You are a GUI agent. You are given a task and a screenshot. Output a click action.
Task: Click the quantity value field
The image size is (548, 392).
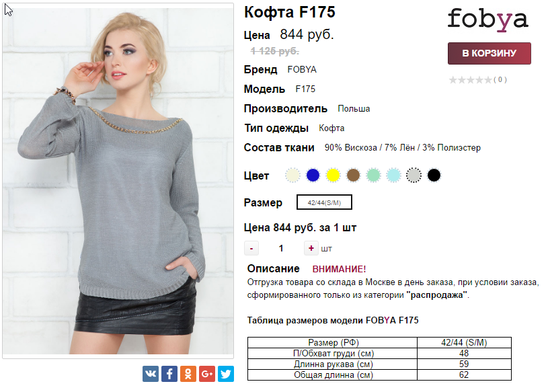coord(281,248)
